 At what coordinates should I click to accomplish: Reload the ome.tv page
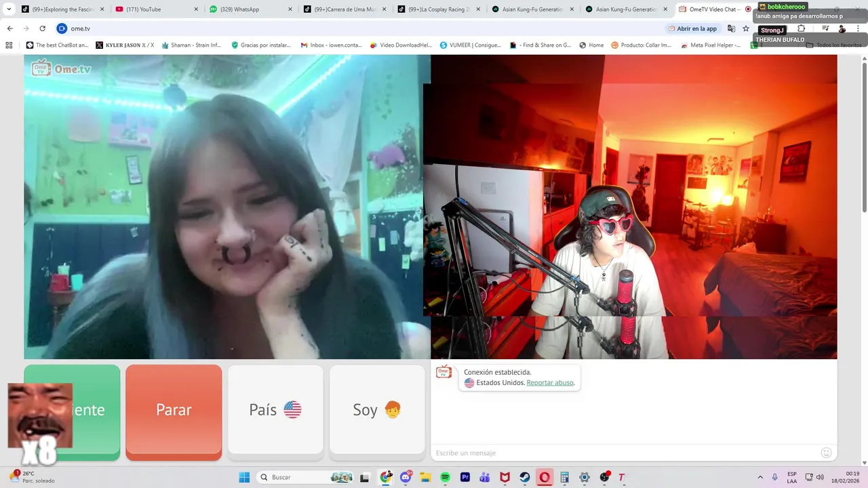42,28
